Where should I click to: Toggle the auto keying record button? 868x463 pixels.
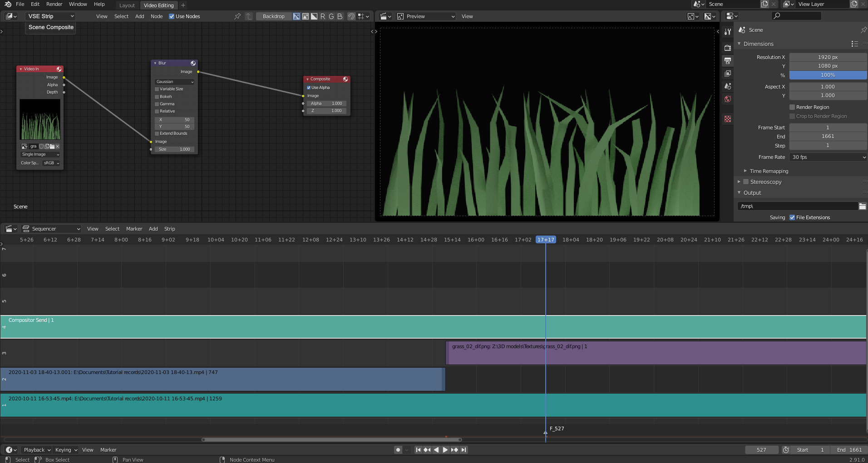tap(398, 450)
